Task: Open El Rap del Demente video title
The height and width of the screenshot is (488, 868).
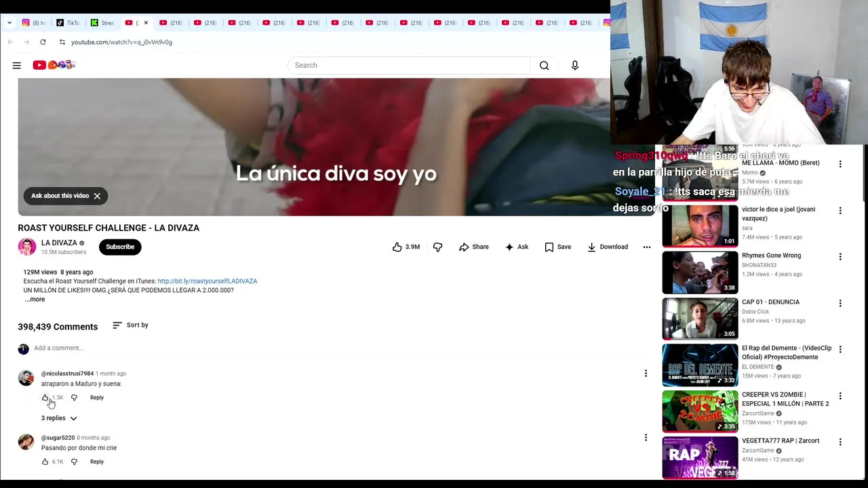Action: pyautogui.click(x=787, y=352)
